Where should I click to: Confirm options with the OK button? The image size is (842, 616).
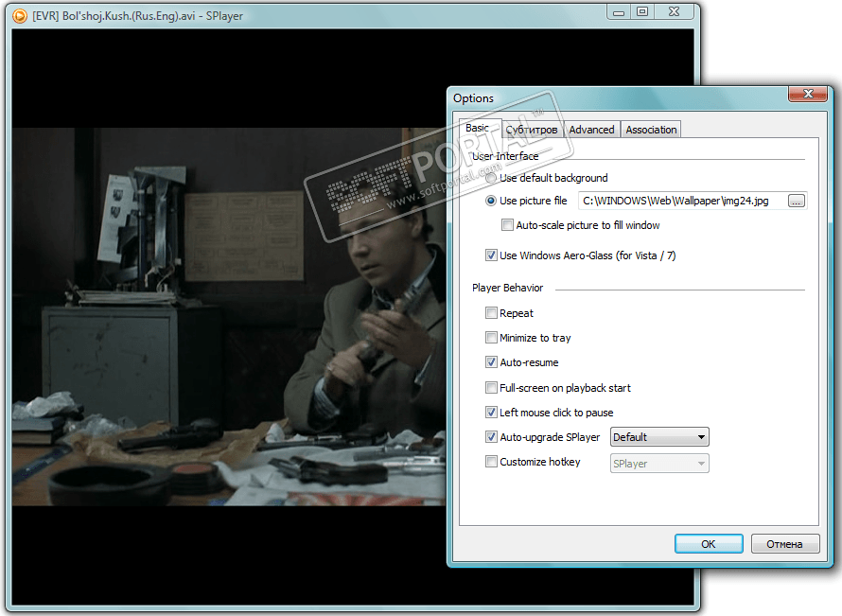(709, 543)
